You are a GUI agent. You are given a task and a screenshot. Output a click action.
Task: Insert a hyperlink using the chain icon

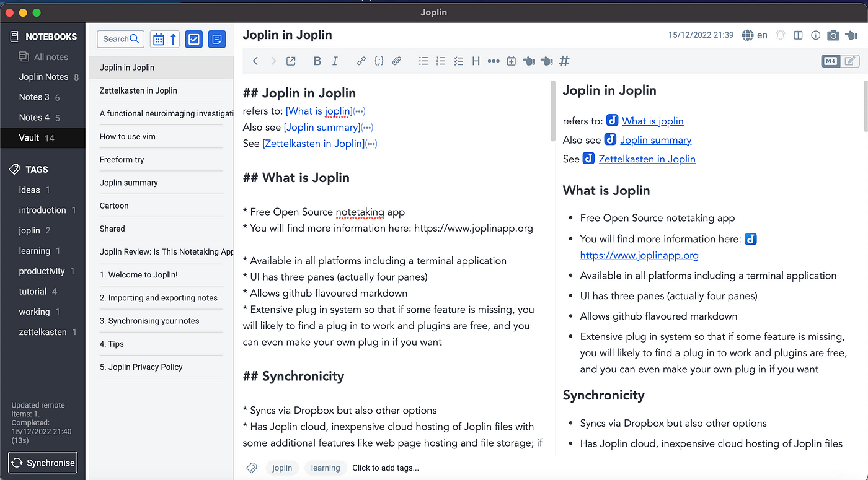(361, 61)
